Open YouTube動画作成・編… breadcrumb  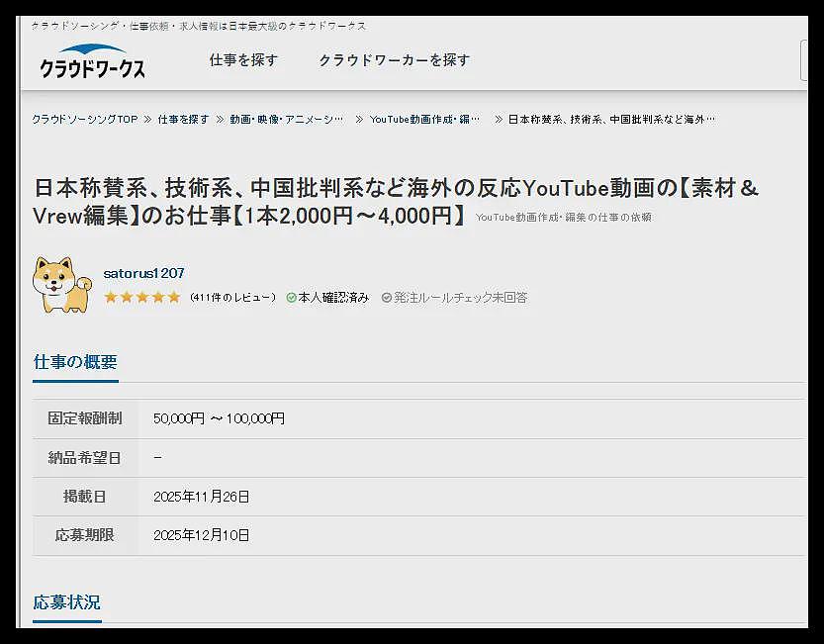[424, 120]
